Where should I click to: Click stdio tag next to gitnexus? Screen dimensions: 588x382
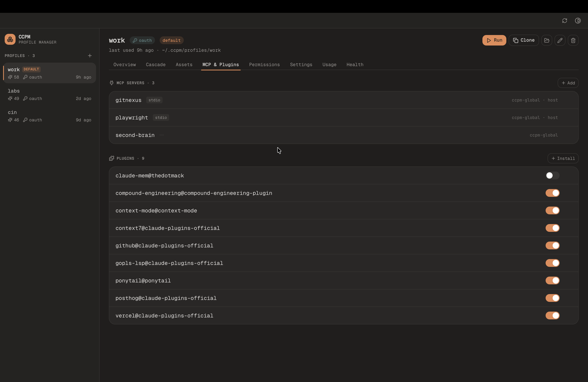click(154, 100)
